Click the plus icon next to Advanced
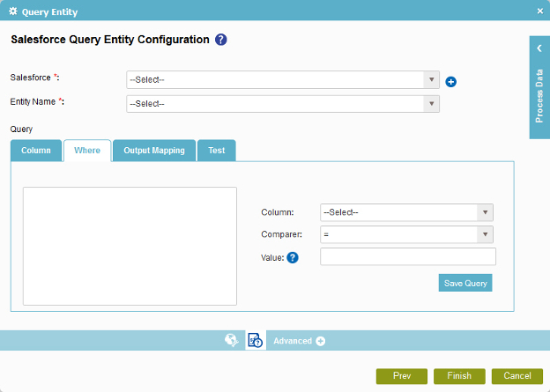This screenshot has width=550, height=392. pos(320,341)
